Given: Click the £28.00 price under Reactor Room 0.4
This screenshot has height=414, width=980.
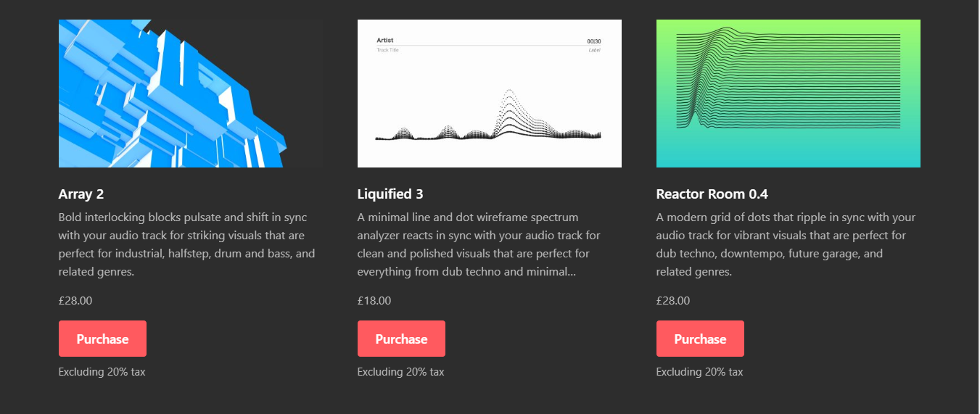Looking at the screenshot, I should coord(673,301).
